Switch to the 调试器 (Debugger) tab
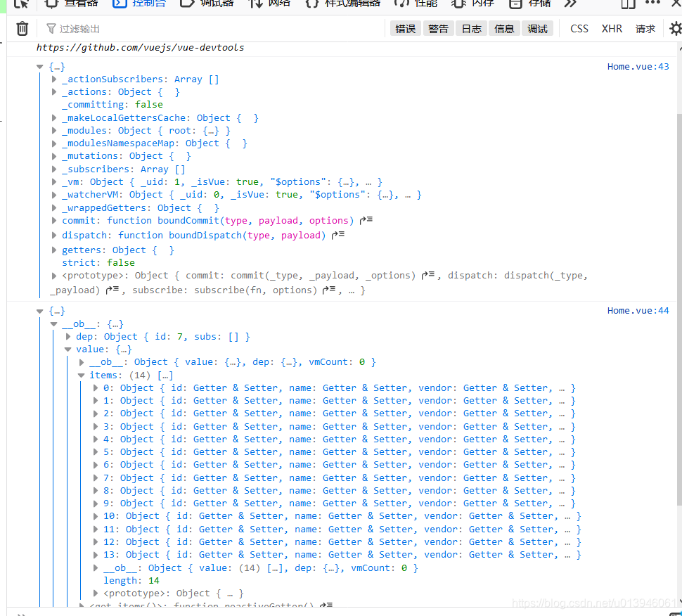This screenshot has width=682, height=616. point(207,4)
